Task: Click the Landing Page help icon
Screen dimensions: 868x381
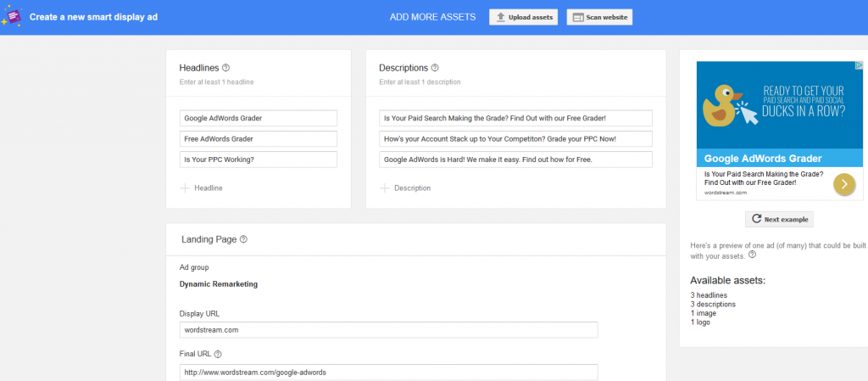Action: click(243, 240)
